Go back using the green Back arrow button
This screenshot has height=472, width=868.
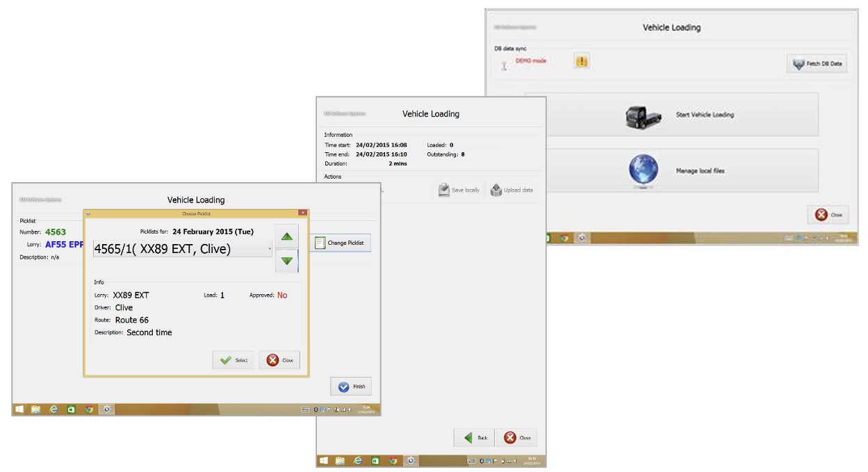coord(475,437)
